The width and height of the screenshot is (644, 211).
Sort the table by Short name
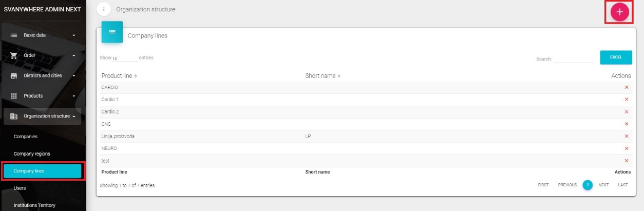click(323, 76)
